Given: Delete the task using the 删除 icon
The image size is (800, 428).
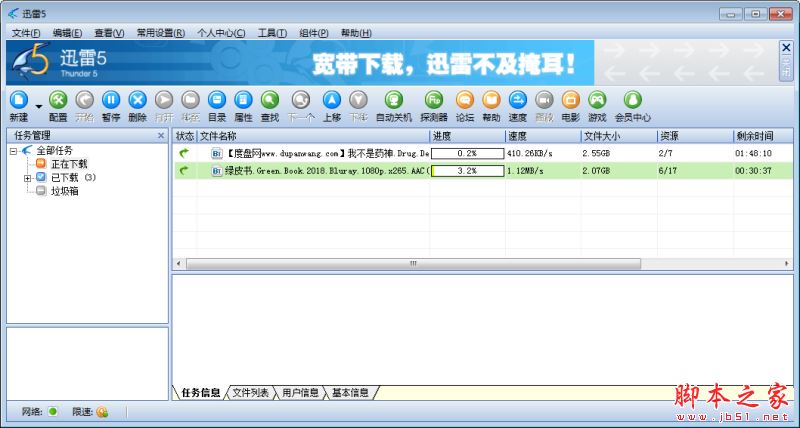Looking at the screenshot, I should (137, 100).
